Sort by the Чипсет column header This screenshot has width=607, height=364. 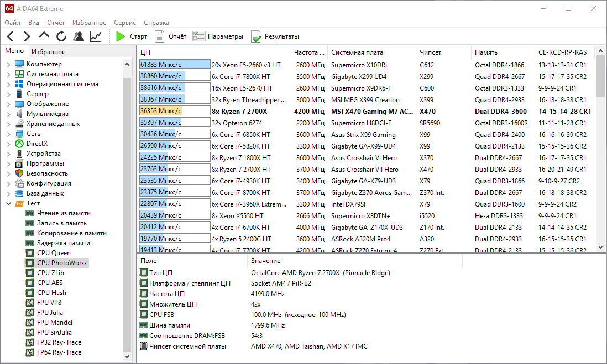443,52
